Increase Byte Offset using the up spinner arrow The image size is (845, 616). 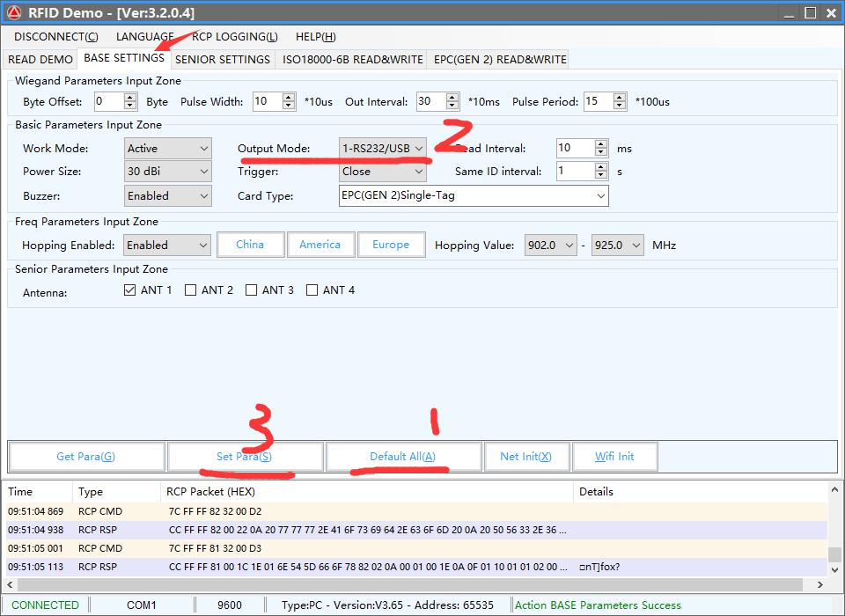pyautogui.click(x=130, y=97)
